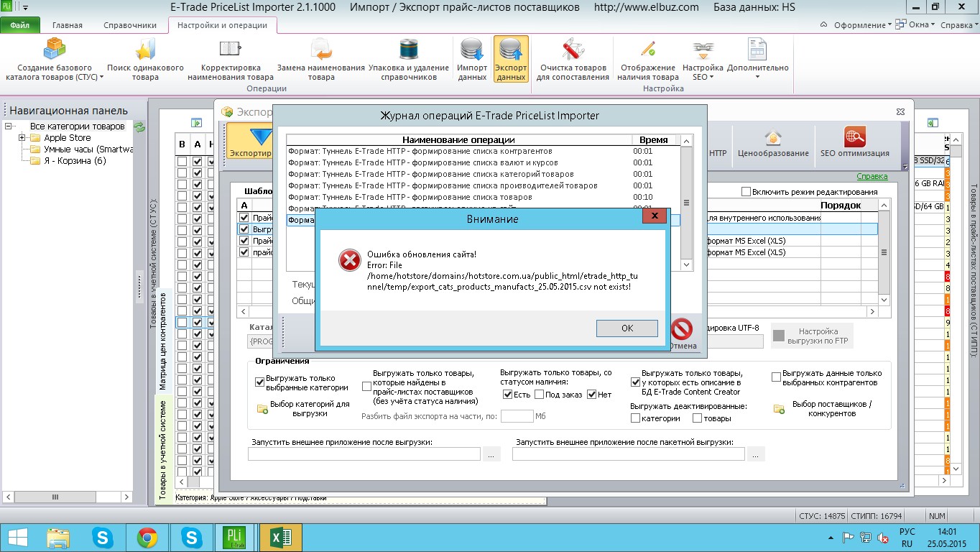This screenshot has height=552, width=980.
Task: Show hidden system tray icons
Action: (x=831, y=537)
